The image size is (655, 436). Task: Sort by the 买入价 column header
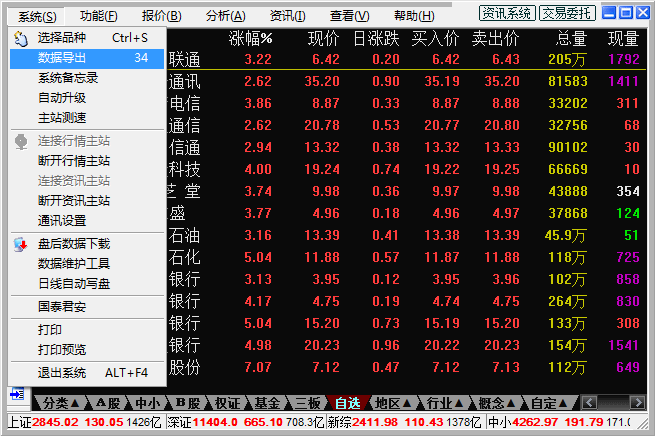pos(435,39)
